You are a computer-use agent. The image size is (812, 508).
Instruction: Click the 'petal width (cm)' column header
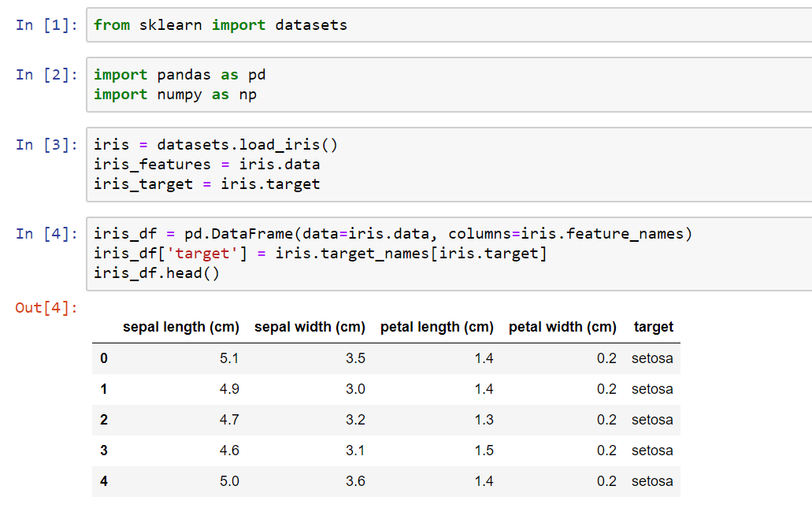tap(562, 327)
